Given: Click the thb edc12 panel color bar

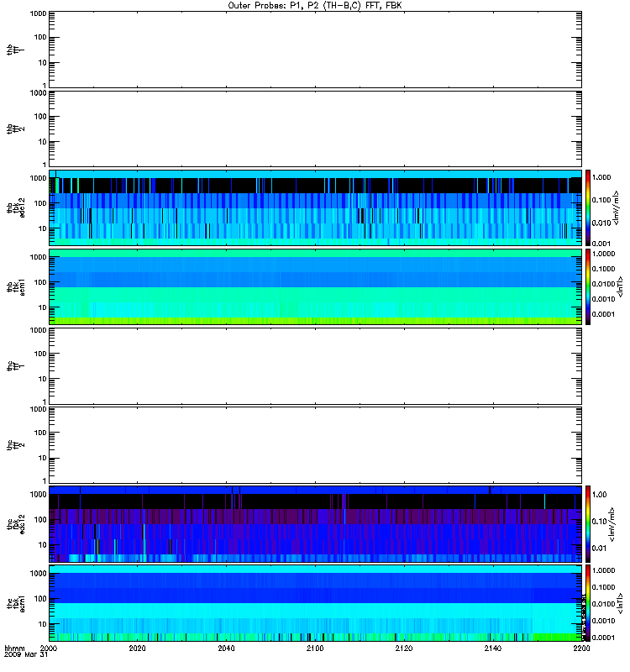Looking at the screenshot, I should [588, 207].
